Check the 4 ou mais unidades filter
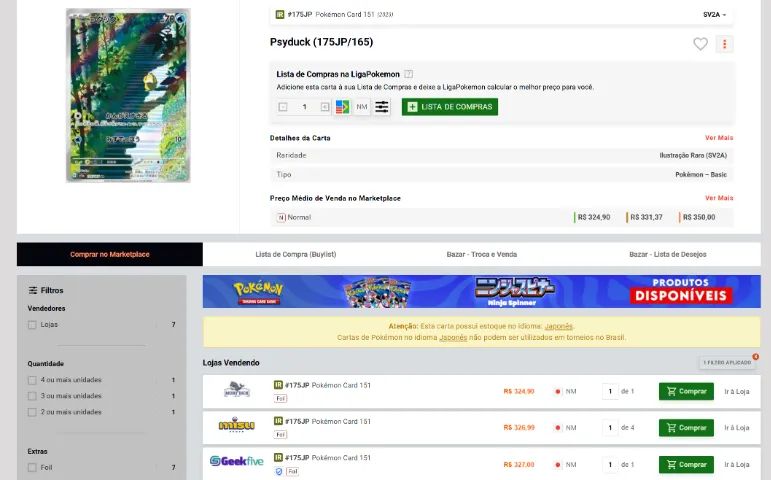771x480 pixels. pyautogui.click(x=32, y=380)
